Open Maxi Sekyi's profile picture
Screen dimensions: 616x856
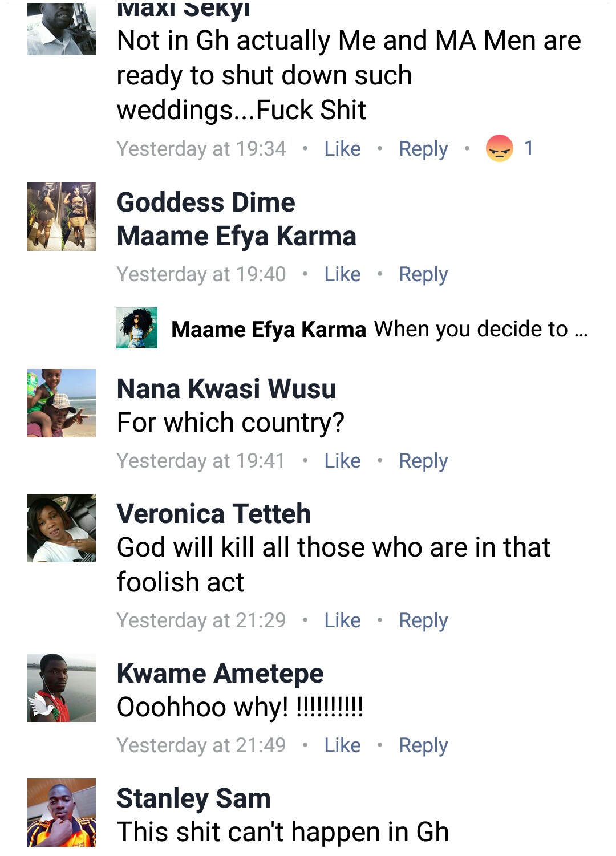tap(62, 30)
